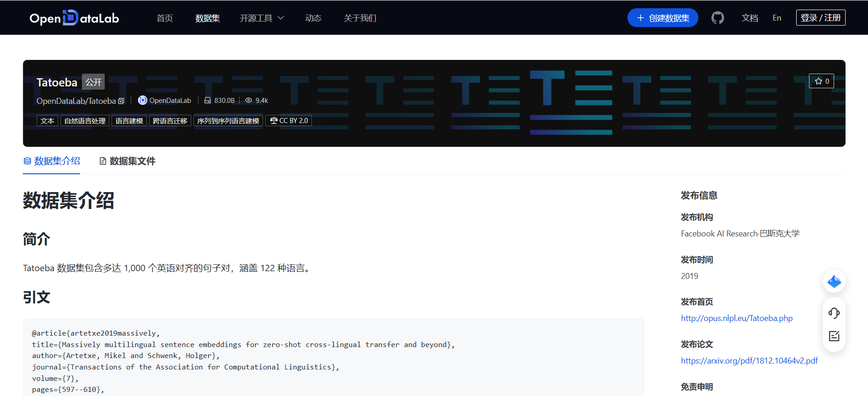
Task: Click the license scale icon
Action: (x=274, y=120)
